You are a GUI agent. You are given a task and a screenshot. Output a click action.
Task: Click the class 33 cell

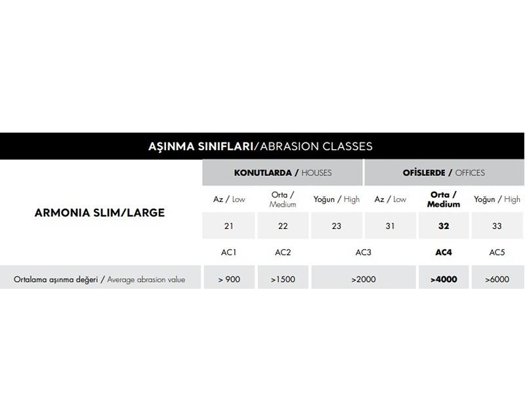[x=497, y=226]
